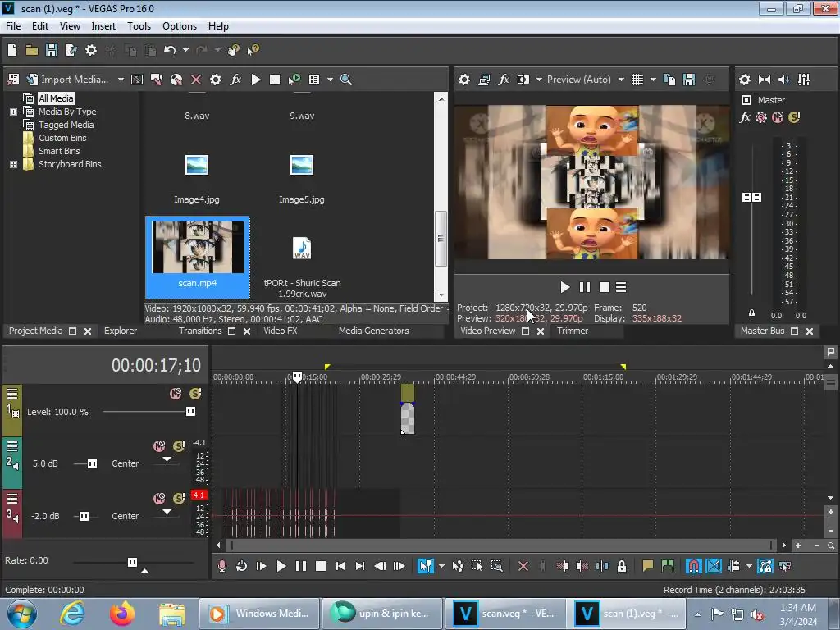Remove selected media with the red X
Screen dimensions: 840x630
coord(196,80)
